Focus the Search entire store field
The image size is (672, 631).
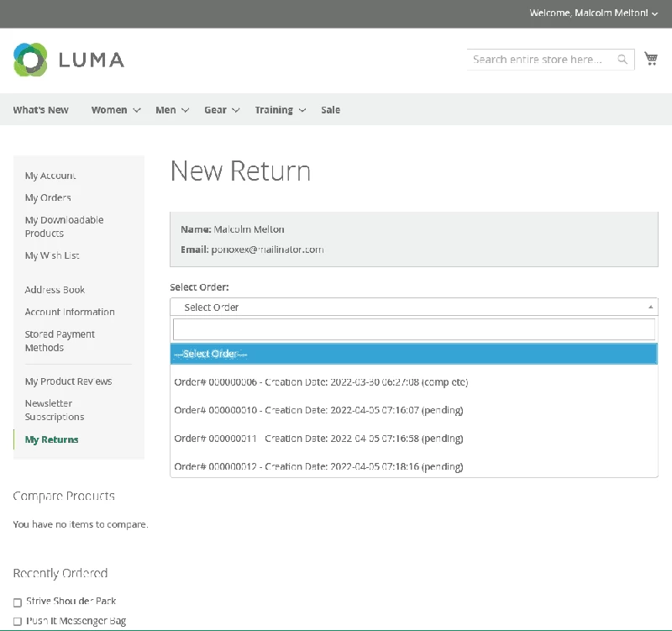(542, 59)
